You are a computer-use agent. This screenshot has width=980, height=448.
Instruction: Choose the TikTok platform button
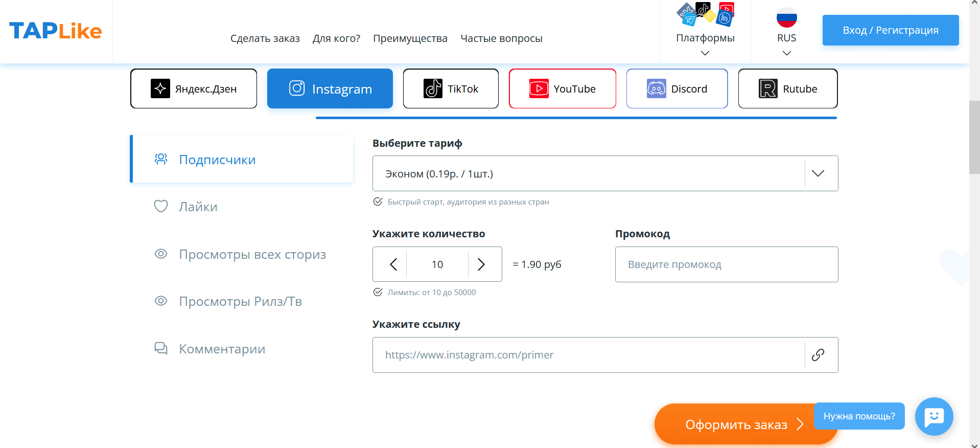(x=451, y=89)
